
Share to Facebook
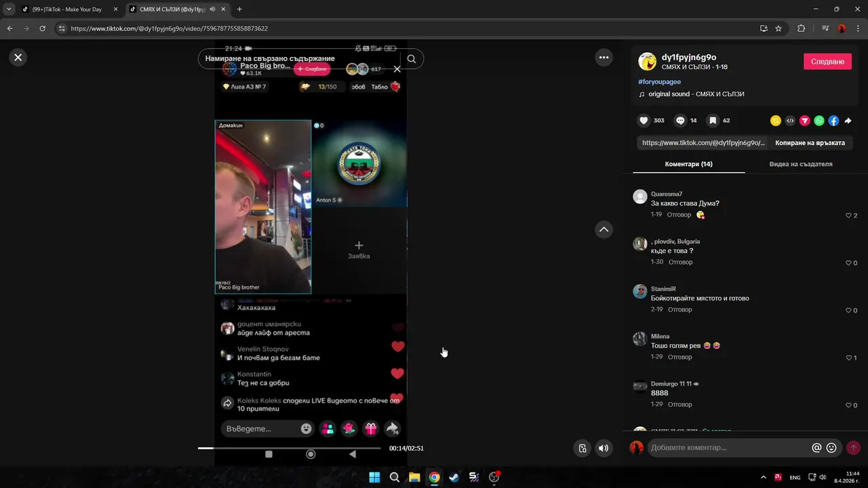pos(833,121)
